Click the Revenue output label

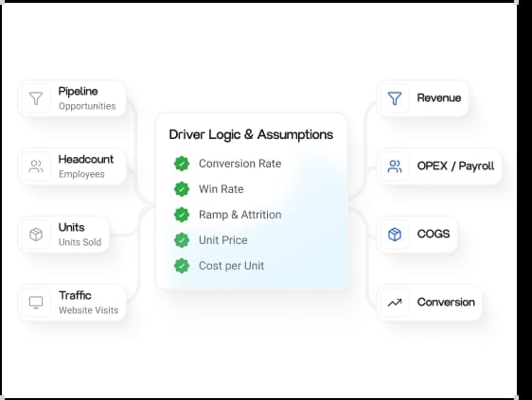click(x=439, y=98)
